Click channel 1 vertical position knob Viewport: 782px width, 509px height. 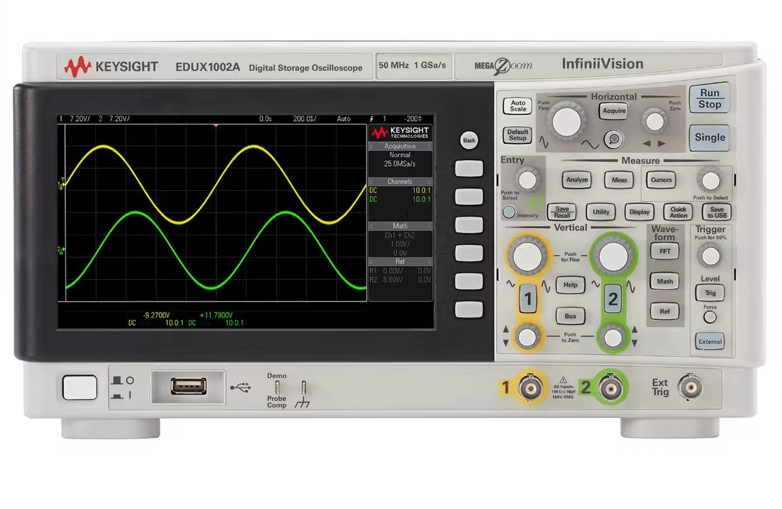pyautogui.click(x=527, y=338)
